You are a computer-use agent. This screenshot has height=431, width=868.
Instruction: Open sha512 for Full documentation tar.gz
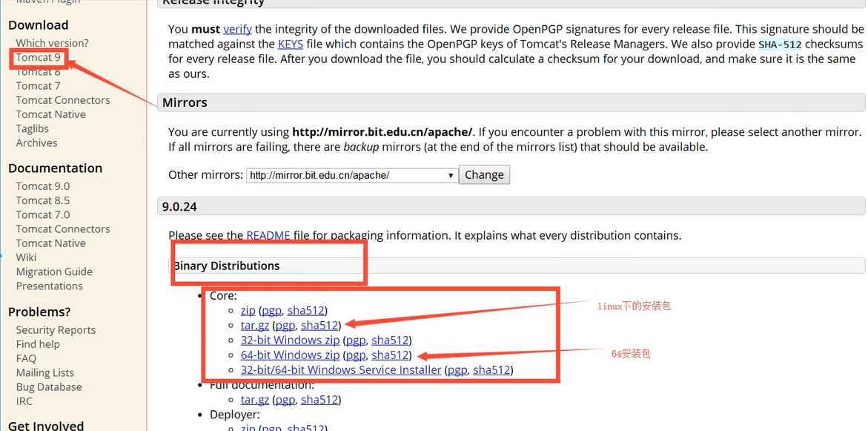319,399
